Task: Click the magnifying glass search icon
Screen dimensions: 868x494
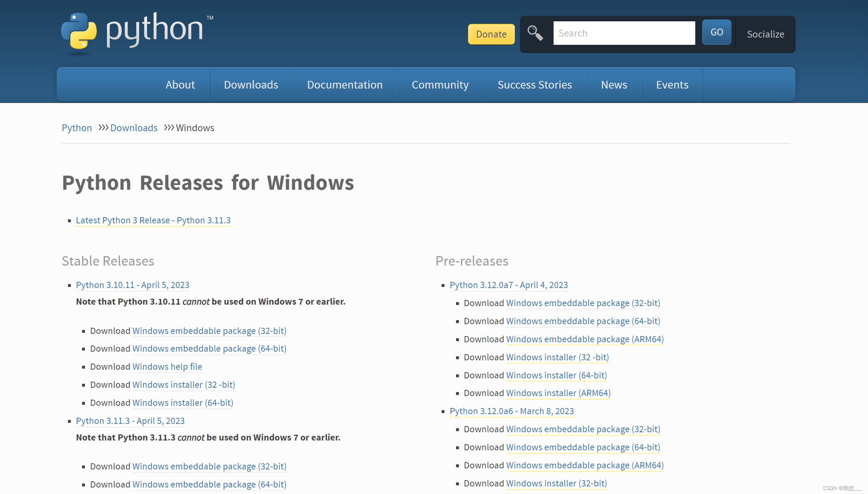Action: click(535, 33)
